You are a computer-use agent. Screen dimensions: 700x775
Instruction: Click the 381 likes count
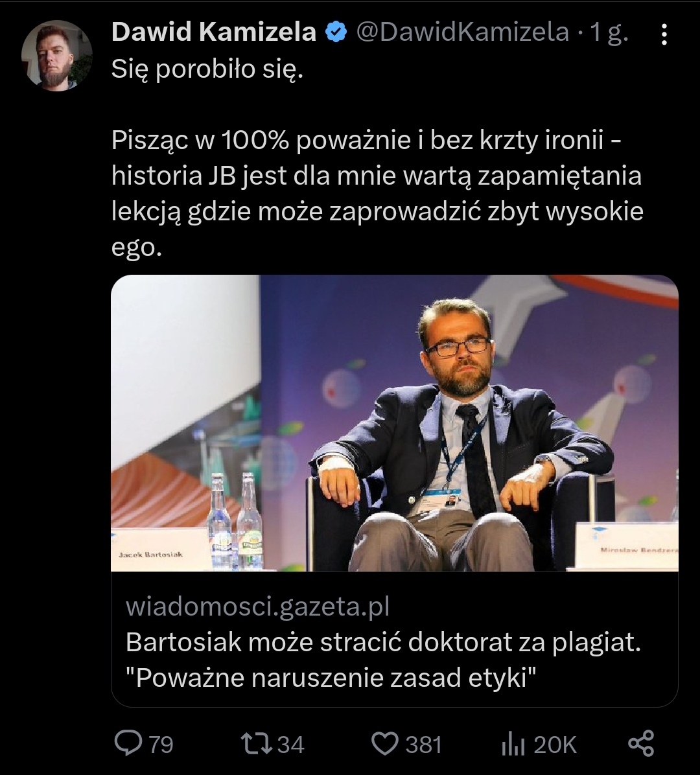click(x=424, y=745)
